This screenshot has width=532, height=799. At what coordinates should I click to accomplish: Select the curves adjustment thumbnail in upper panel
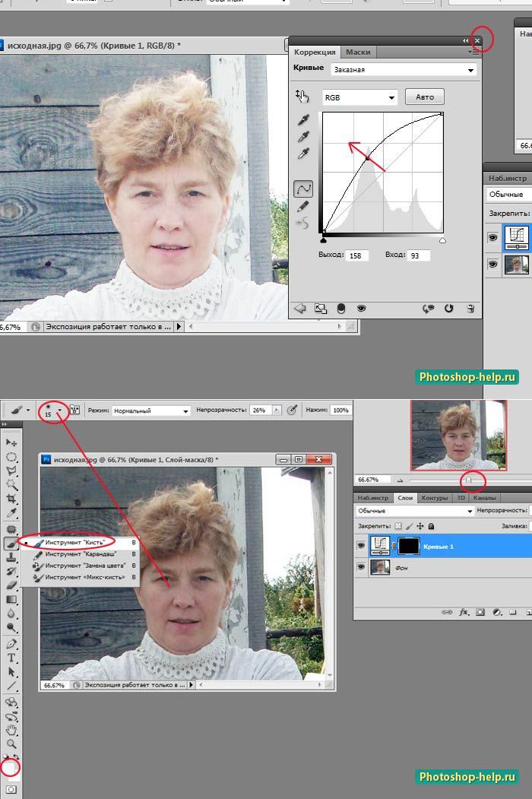tap(516, 237)
